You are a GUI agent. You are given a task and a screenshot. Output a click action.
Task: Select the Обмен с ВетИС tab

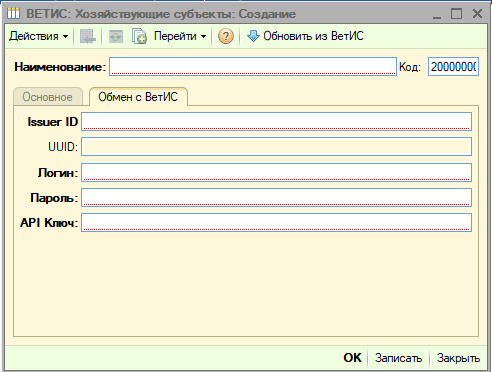pyautogui.click(x=138, y=97)
